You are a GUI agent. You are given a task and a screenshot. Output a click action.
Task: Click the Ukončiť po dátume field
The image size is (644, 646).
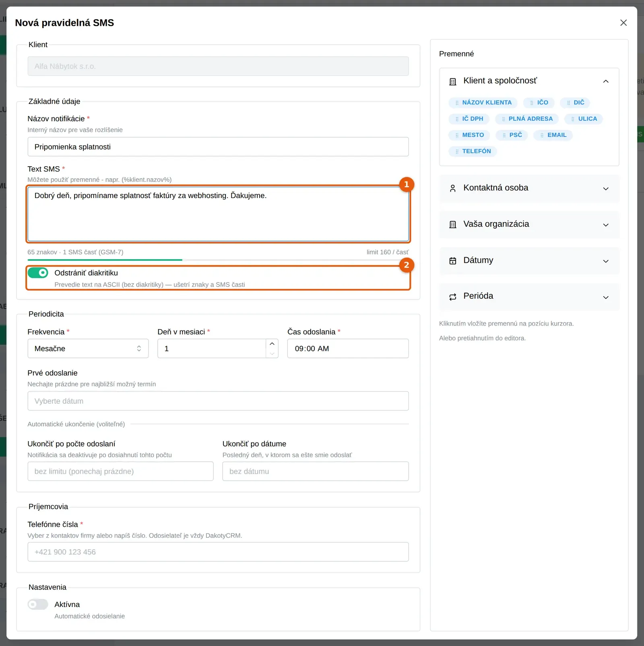[x=316, y=471]
